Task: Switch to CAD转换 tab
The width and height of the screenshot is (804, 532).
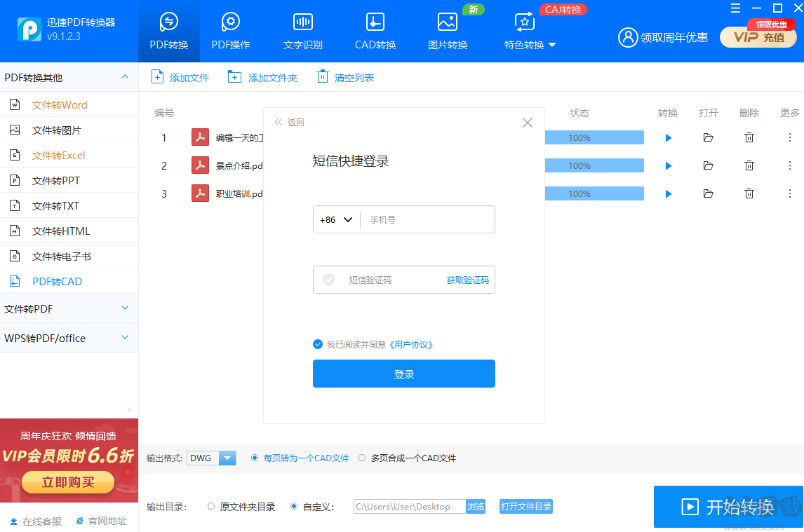Action: (375, 32)
